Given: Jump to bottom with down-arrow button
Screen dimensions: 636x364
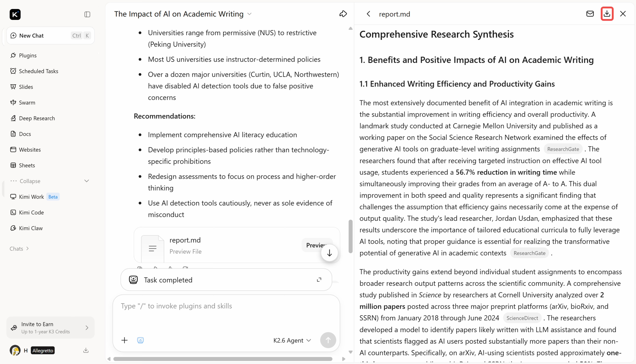Looking at the screenshot, I should [329, 253].
